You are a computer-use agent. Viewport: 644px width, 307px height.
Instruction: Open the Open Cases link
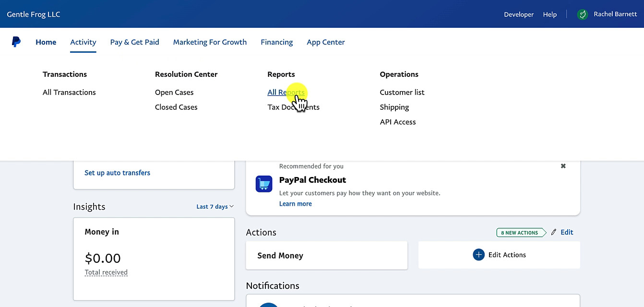pos(174,92)
